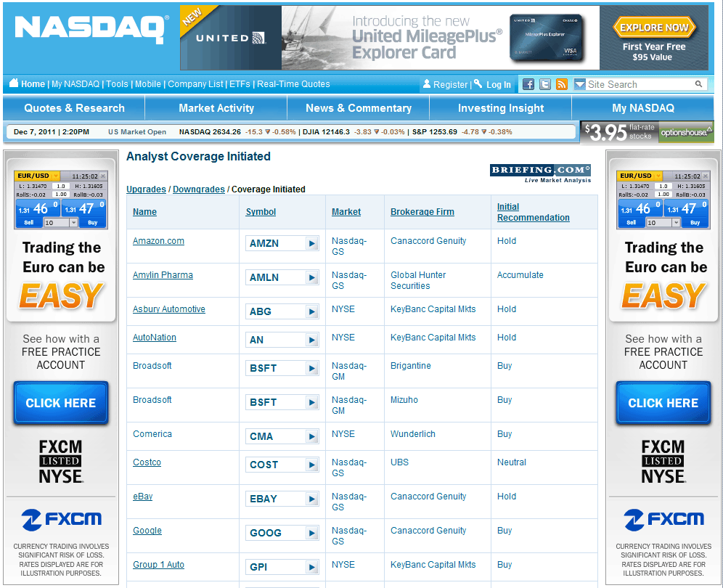Viewport: 723px width, 588px height.
Task: Sort table by Name column
Action: coord(144,212)
